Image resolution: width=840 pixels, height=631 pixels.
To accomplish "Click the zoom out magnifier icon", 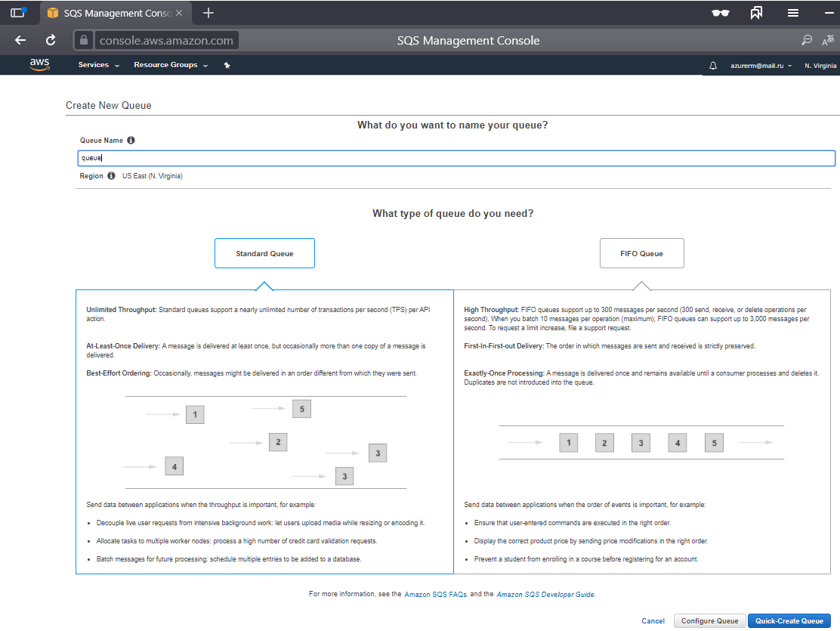I will (807, 40).
